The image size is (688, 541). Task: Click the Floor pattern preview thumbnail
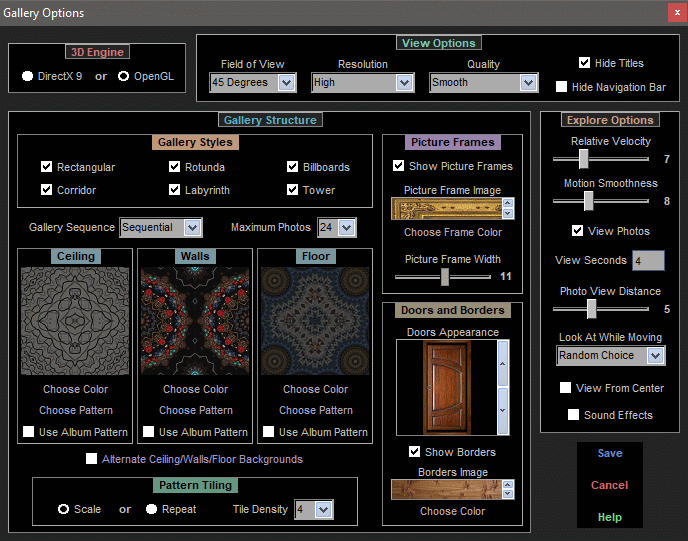(316, 320)
